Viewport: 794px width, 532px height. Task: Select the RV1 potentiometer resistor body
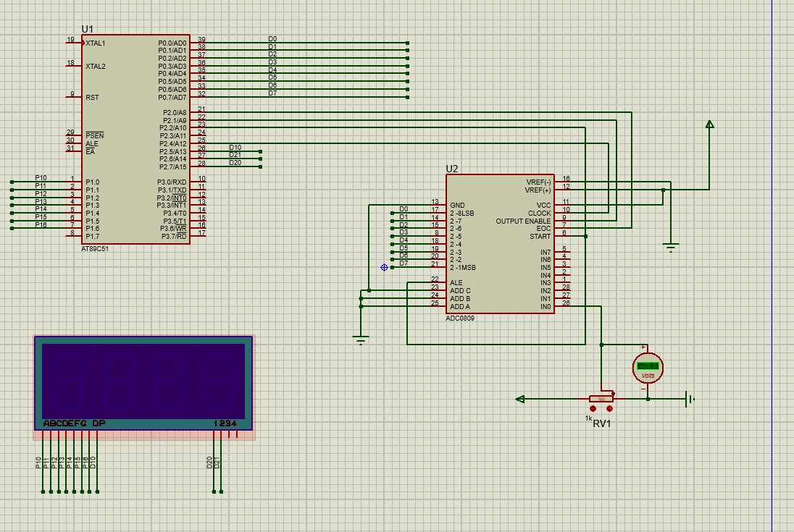601,399
